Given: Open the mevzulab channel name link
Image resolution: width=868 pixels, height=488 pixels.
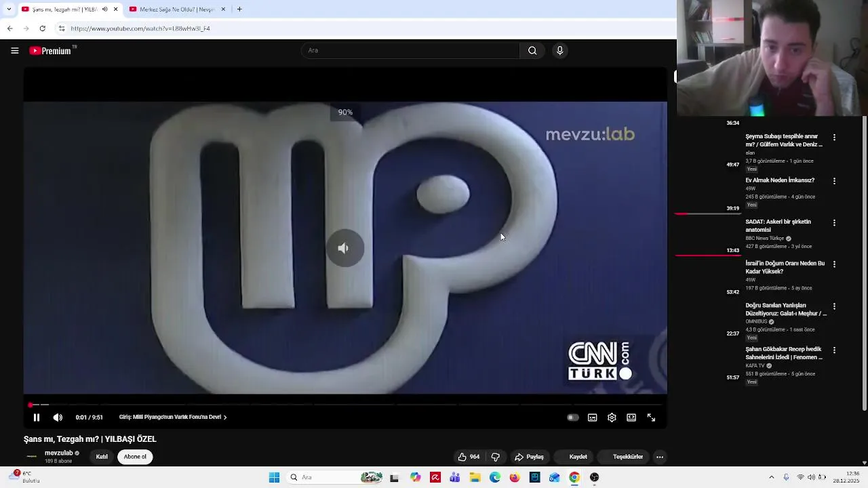Looking at the screenshot, I should (x=58, y=453).
